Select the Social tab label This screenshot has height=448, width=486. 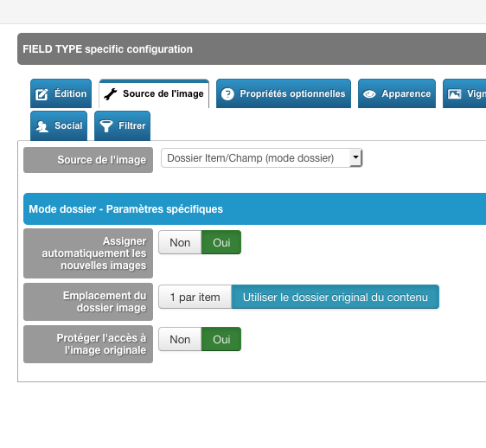pos(68,125)
